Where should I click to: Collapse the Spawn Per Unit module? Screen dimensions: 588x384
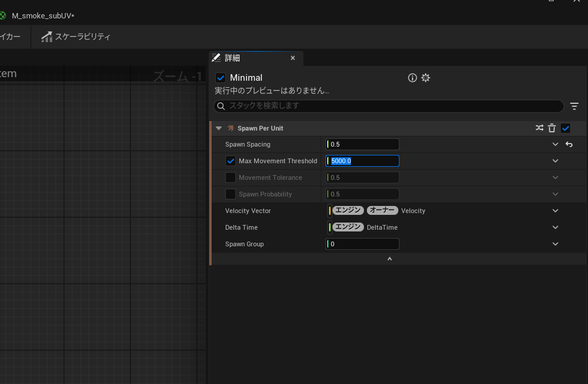coord(219,128)
